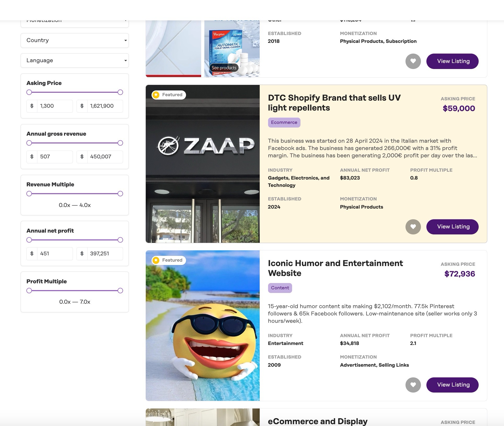This screenshot has height=426, width=504.
Task: Select the Ecommerce category tag
Action: (284, 122)
